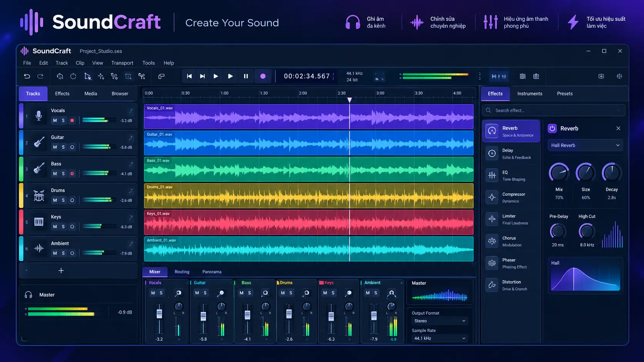The image size is (644, 362).
Task: Toggle the Reverb power button
Action: click(x=552, y=128)
